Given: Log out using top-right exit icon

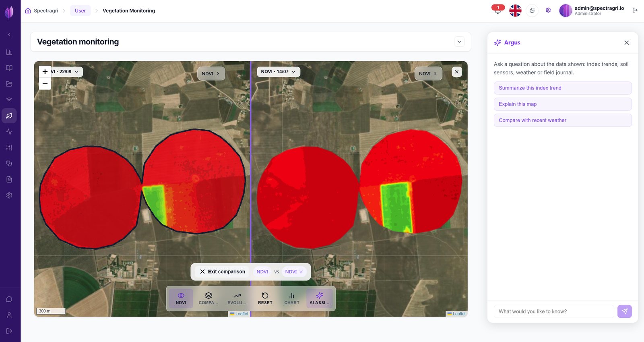Looking at the screenshot, I should coord(635,10).
